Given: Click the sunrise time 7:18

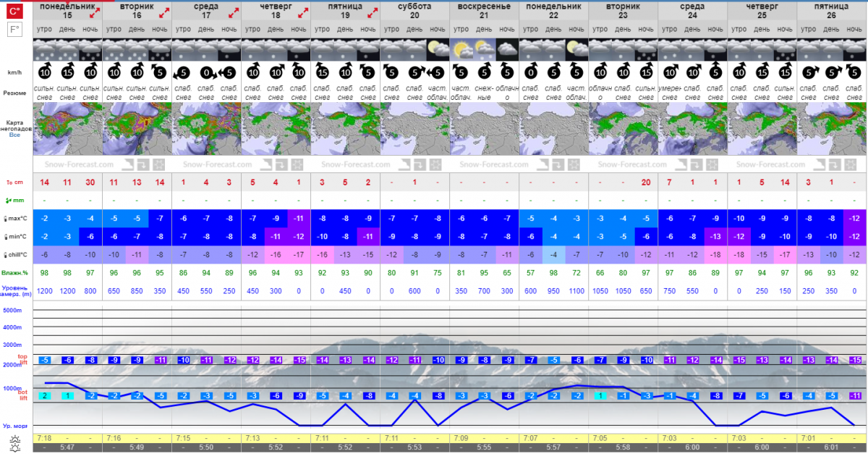Looking at the screenshot, I should pos(44,439).
